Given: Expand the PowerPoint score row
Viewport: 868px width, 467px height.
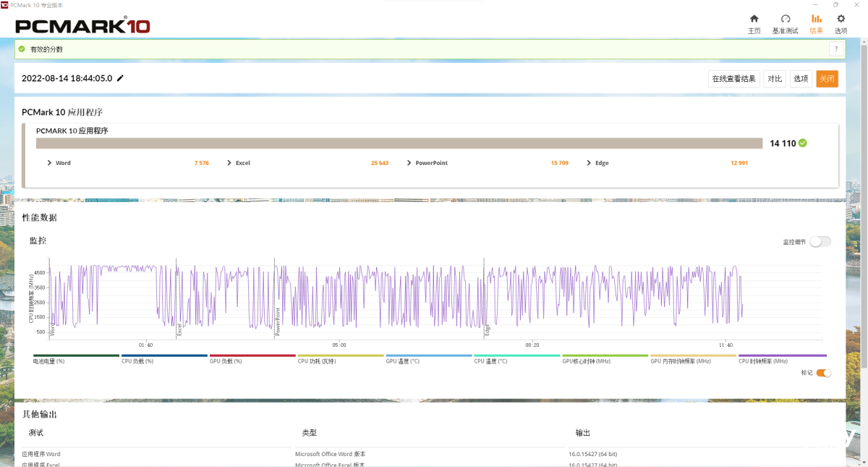Looking at the screenshot, I should click(409, 163).
